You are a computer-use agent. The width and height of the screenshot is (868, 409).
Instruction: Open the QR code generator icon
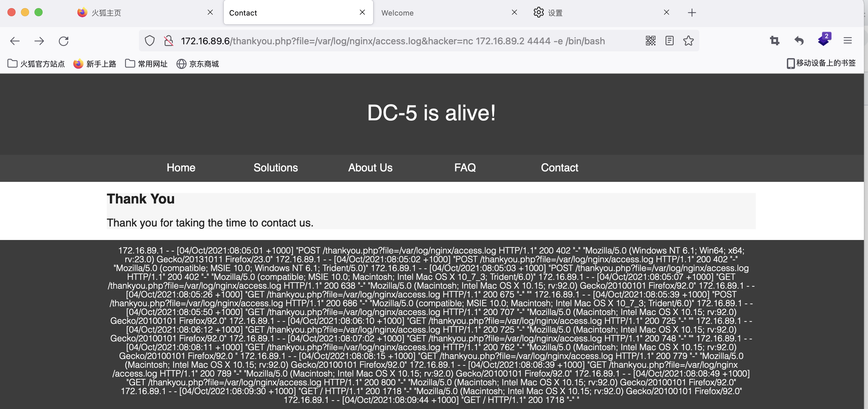pos(650,41)
